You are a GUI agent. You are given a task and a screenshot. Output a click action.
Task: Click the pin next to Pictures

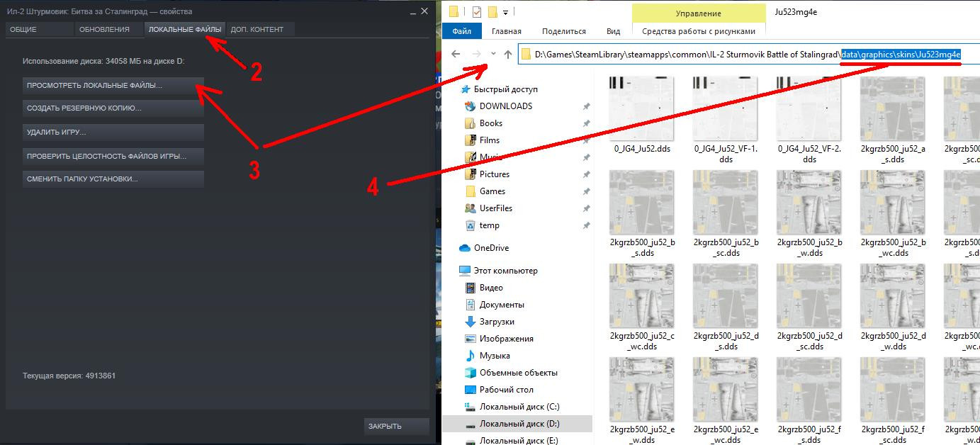pyautogui.click(x=586, y=174)
